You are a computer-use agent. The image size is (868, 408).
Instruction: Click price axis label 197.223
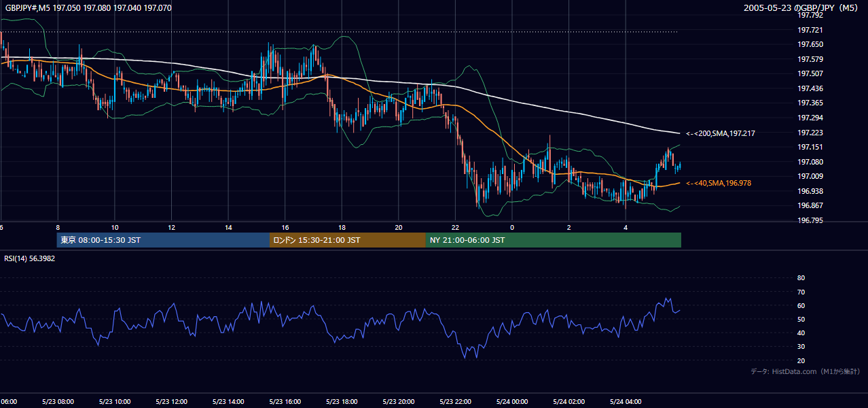[x=810, y=133]
